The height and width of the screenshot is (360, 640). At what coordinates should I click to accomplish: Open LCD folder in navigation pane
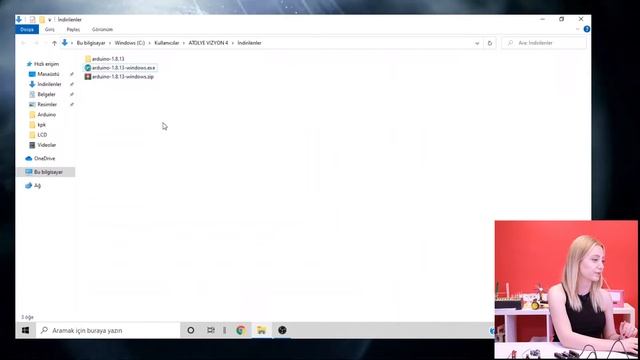38,135
